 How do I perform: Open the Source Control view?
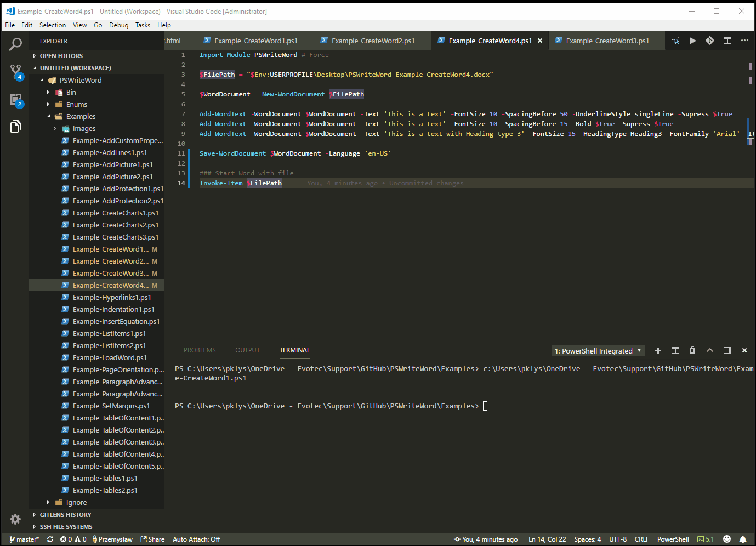coord(15,71)
